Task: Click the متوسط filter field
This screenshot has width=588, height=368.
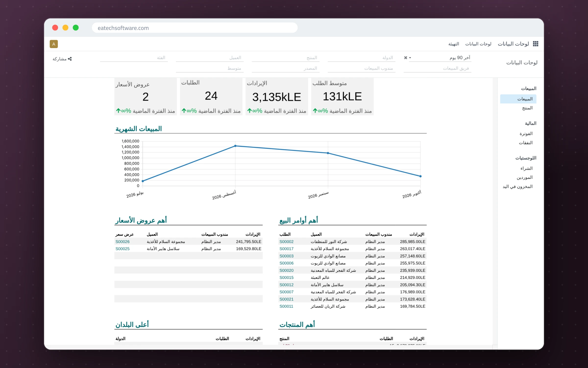Action: pos(210,68)
